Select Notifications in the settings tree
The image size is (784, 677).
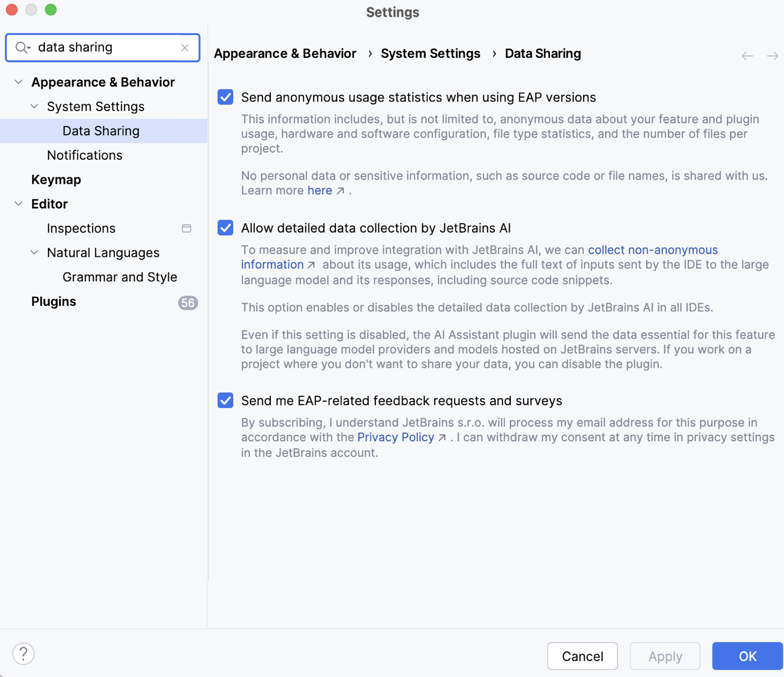(x=84, y=155)
